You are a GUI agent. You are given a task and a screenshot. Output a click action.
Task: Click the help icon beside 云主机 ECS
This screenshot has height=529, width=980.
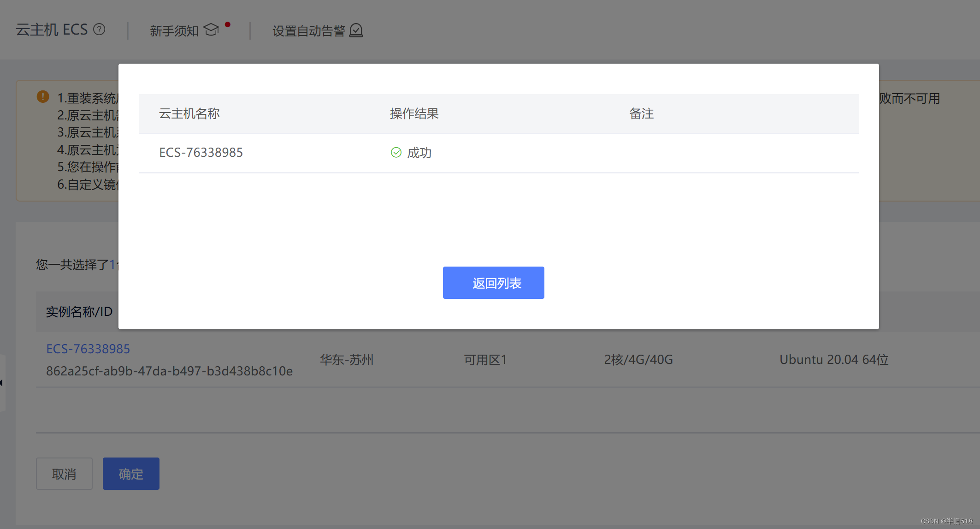99,30
